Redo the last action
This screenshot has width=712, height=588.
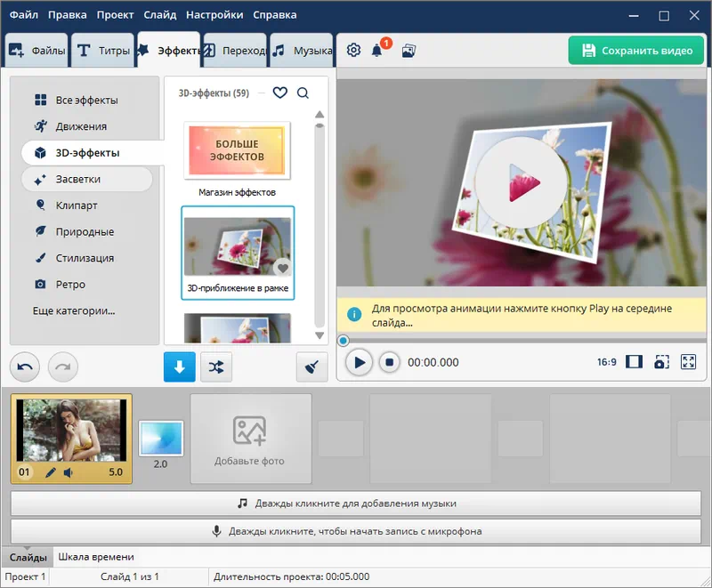point(62,366)
